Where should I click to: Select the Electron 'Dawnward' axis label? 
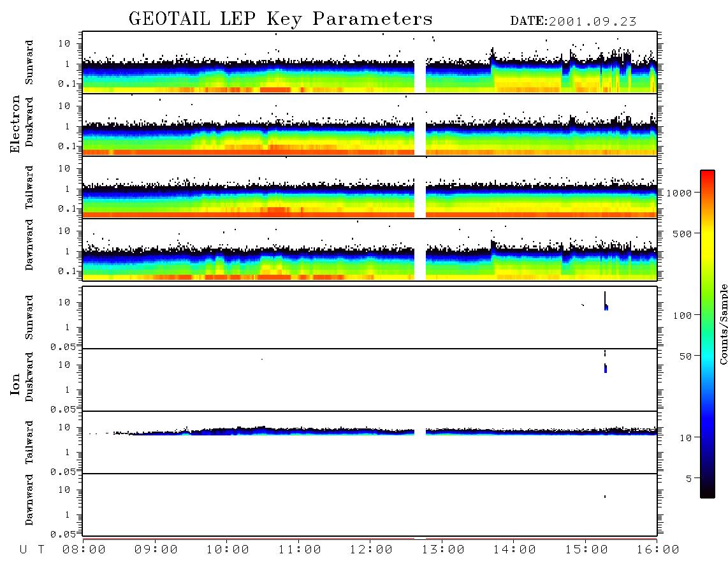tap(29, 245)
